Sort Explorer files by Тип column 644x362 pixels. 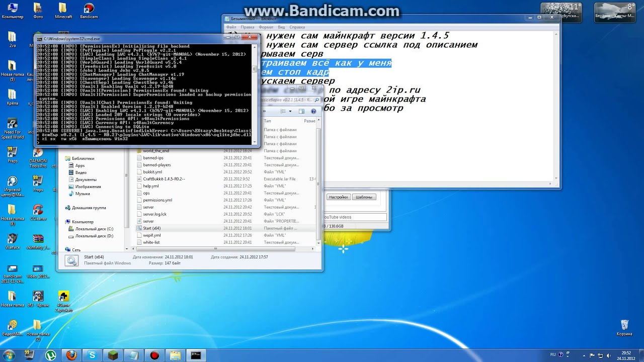pos(282,121)
